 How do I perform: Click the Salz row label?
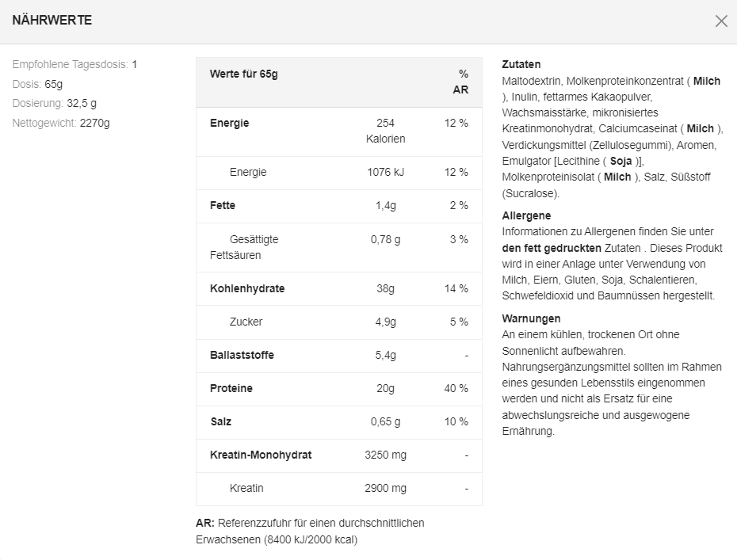click(221, 421)
